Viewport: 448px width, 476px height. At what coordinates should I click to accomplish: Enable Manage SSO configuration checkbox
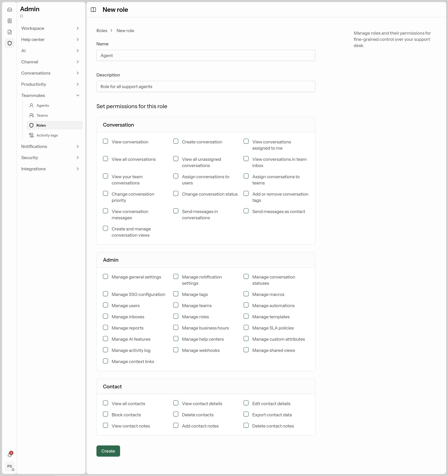point(106,294)
